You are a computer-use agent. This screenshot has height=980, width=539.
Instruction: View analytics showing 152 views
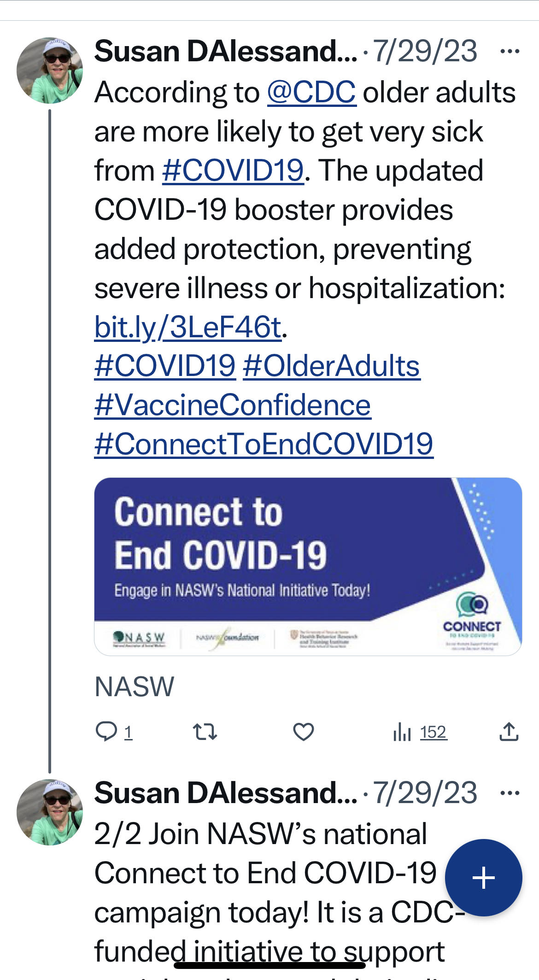[x=420, y=732]
